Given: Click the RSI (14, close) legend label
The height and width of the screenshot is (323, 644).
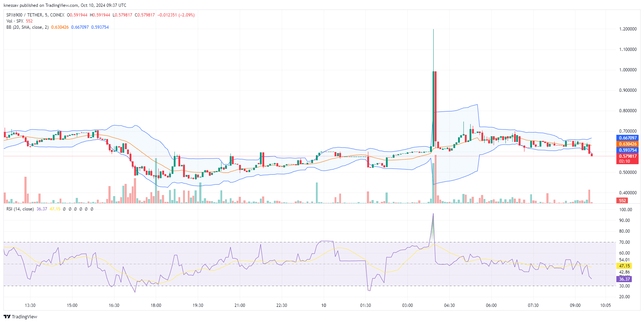Looking at the screenshot, I should (x=20, y=209).
